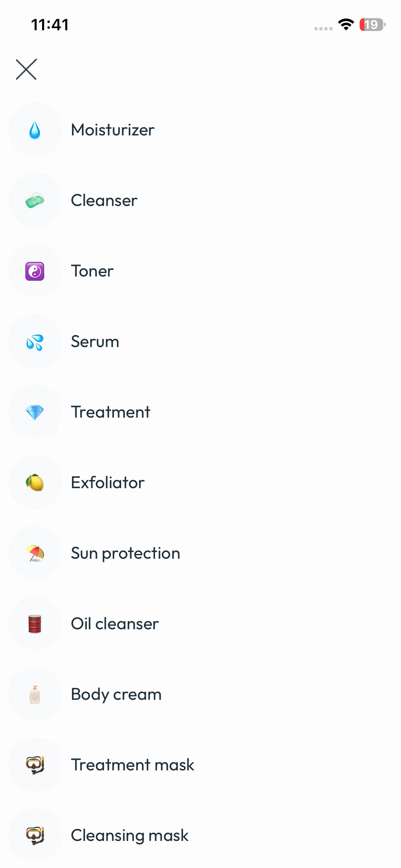Image resolution: width=401 pixels, height=868 pixels.
Task: Choose Cleanser from the list
Action: (104, 201)
